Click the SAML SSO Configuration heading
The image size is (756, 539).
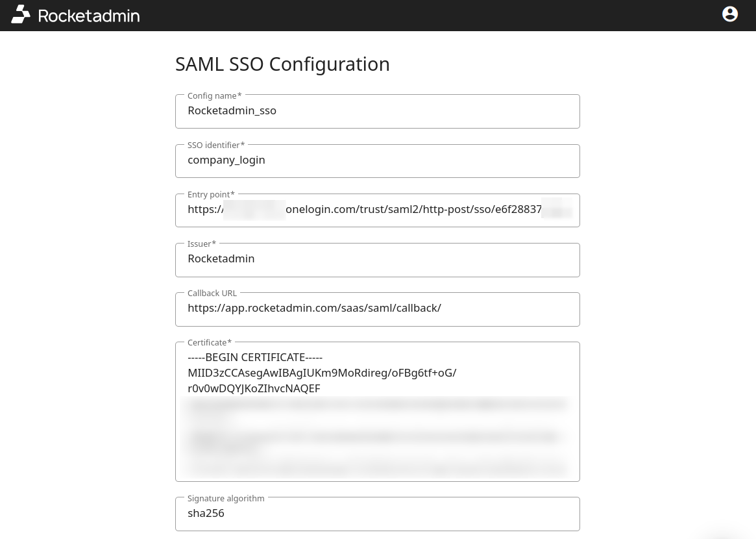282,64
